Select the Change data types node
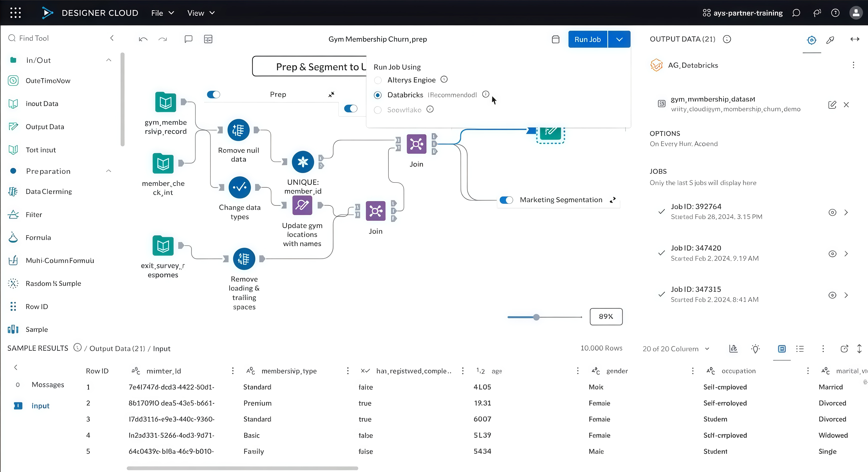This screenshot has width=868, height=472. point(239,187)
